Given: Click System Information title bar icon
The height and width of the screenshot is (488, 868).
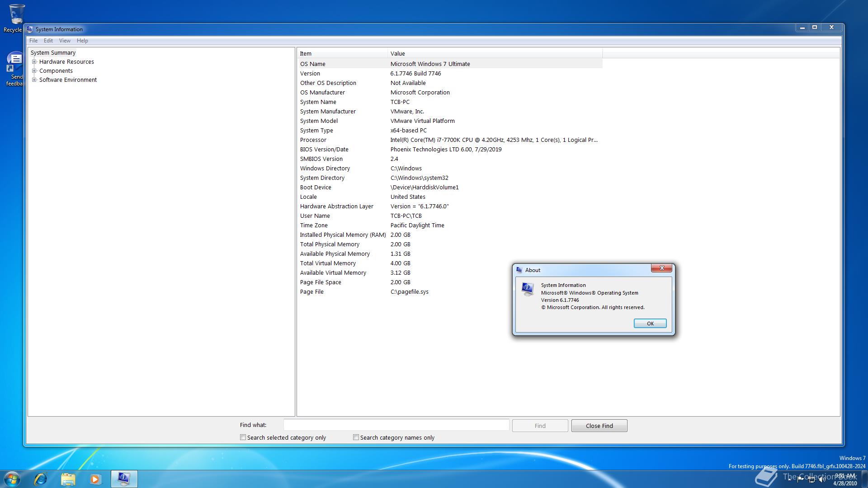Looking at the screenshot, I should click(30, 29).
